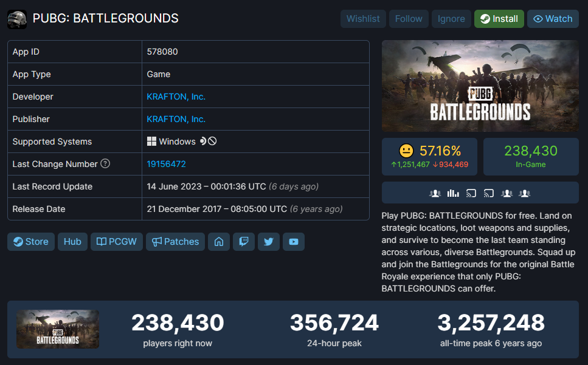This screenshot has height=365, width=588.
Task: Open change number 19156472
Action: tap(166, 164)
